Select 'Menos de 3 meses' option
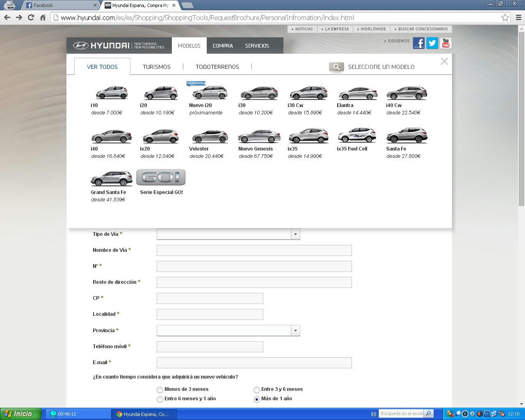This screenshot has height=420, width=525. point(160,390)
